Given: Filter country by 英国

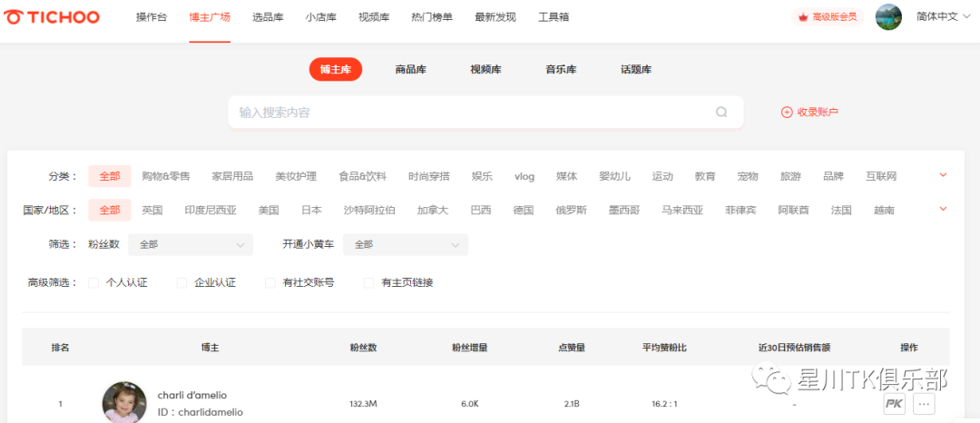Looking at the screenshot, I should (x=152, y=210).
